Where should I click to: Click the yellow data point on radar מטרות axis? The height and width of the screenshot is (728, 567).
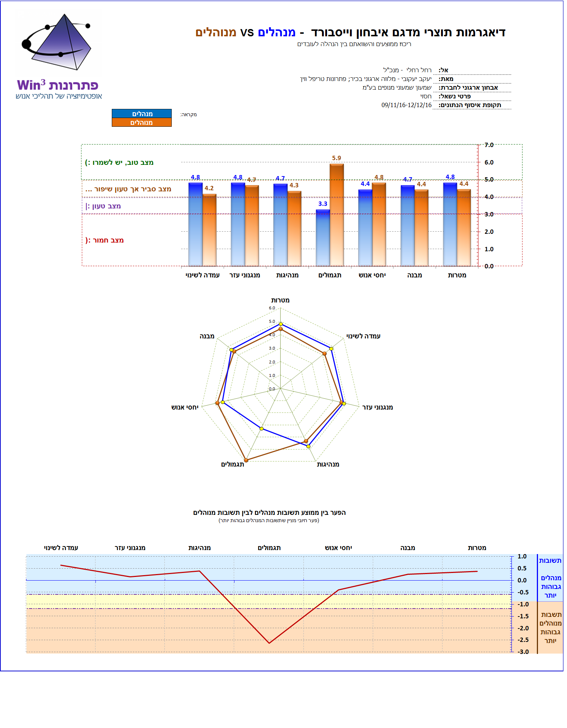tap(280, 324)
